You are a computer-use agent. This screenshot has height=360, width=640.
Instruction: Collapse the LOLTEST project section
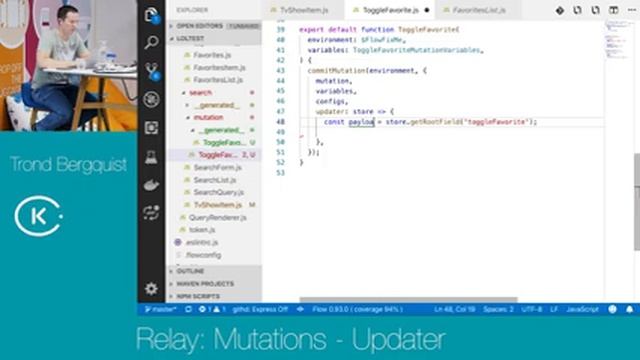click(x=214, y=38)
